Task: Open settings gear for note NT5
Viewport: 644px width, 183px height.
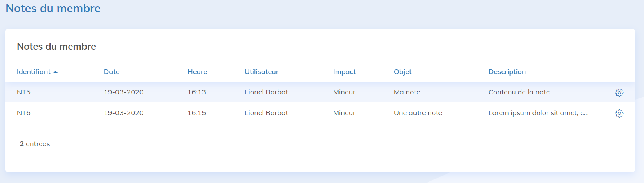Action: coord(619,92)
